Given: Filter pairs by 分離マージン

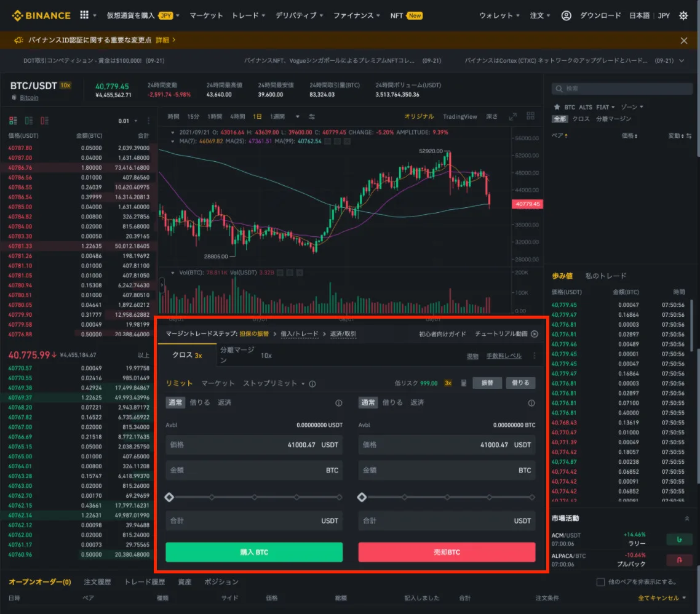Looking at the screenshot, I should point(613,119).
